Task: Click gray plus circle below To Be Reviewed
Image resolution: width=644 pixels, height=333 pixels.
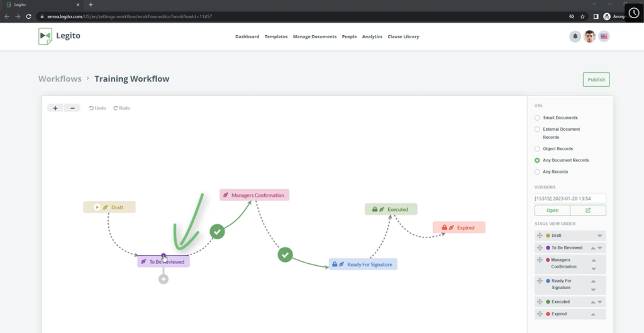Action: click(164, 279)
